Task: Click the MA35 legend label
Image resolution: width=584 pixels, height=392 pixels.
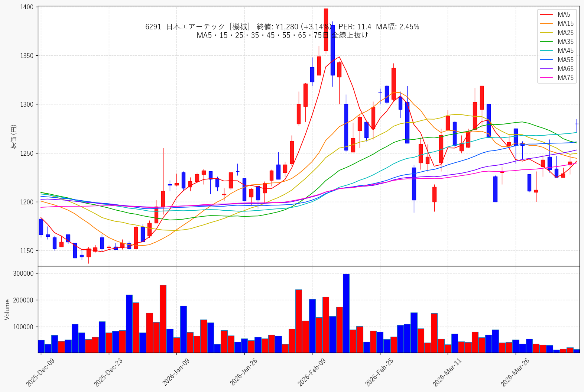Action: tap(565, 42)
